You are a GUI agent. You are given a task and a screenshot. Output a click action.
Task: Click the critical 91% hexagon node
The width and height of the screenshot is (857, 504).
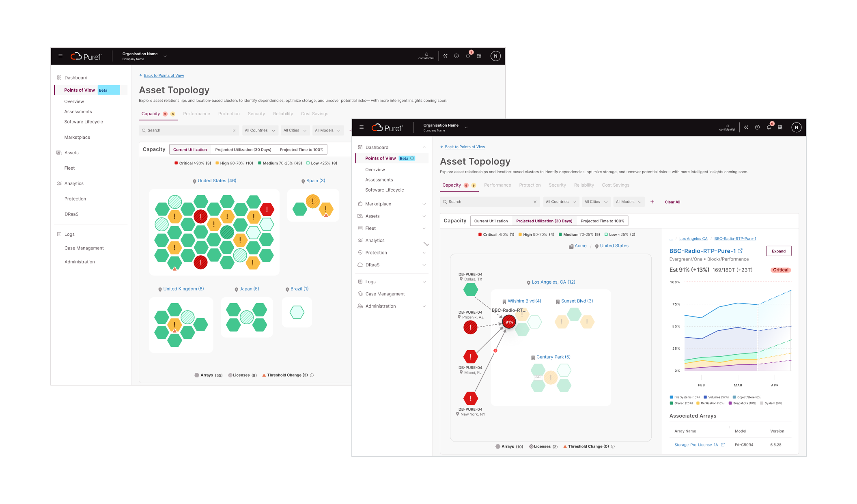[x=508, y=322]
